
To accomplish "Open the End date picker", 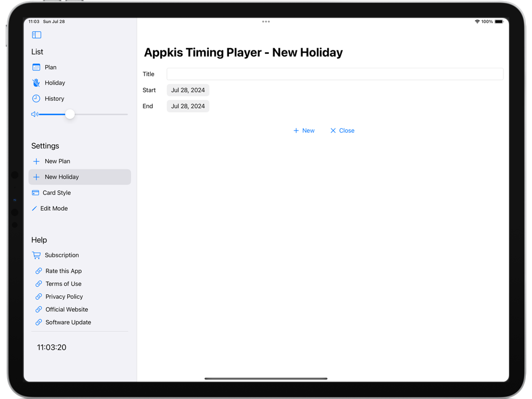I will (x=188, y=106).
